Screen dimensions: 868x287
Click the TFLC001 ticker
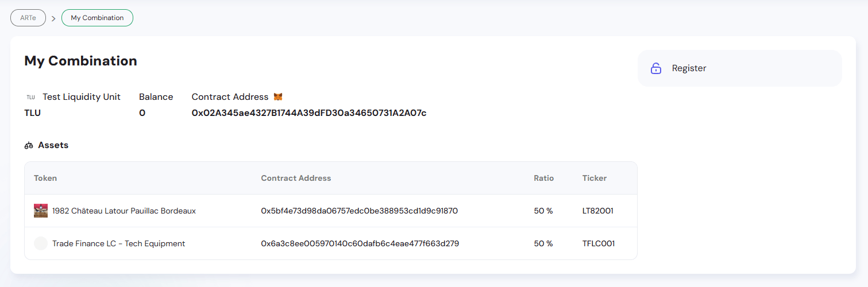click(x=599, y=243)
